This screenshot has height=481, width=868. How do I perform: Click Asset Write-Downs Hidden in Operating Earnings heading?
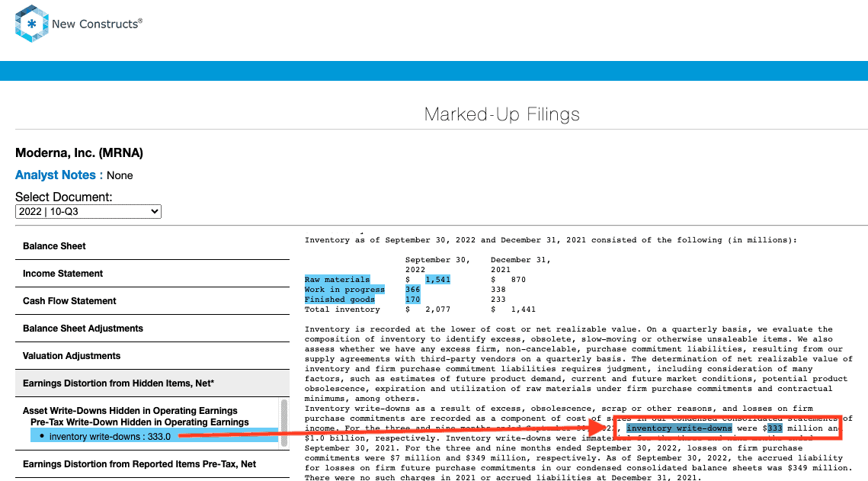(130, 411)
